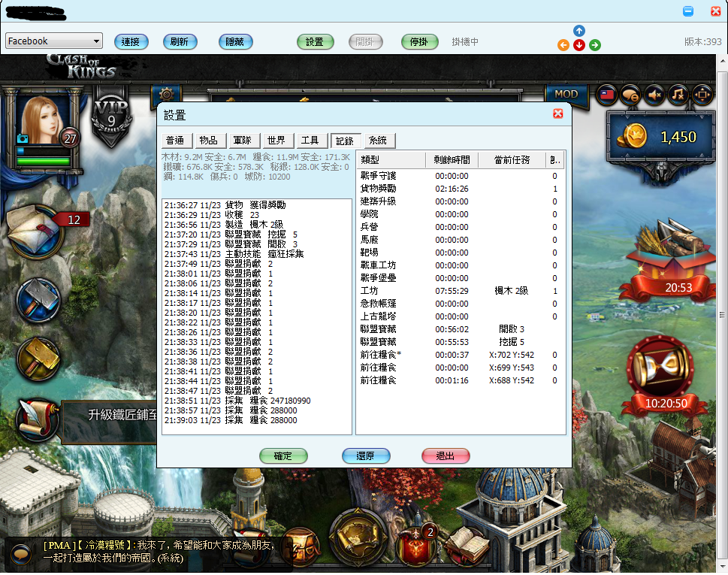Open the player avatar portrait

pos(43,120)
